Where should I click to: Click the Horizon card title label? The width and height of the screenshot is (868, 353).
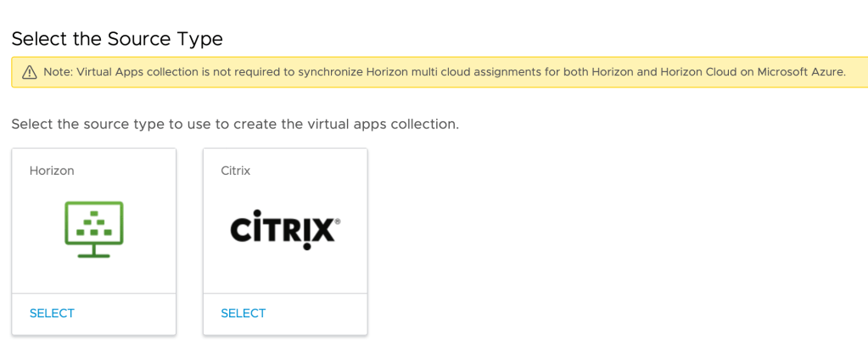pyautogui.click(x=52, y=171)
